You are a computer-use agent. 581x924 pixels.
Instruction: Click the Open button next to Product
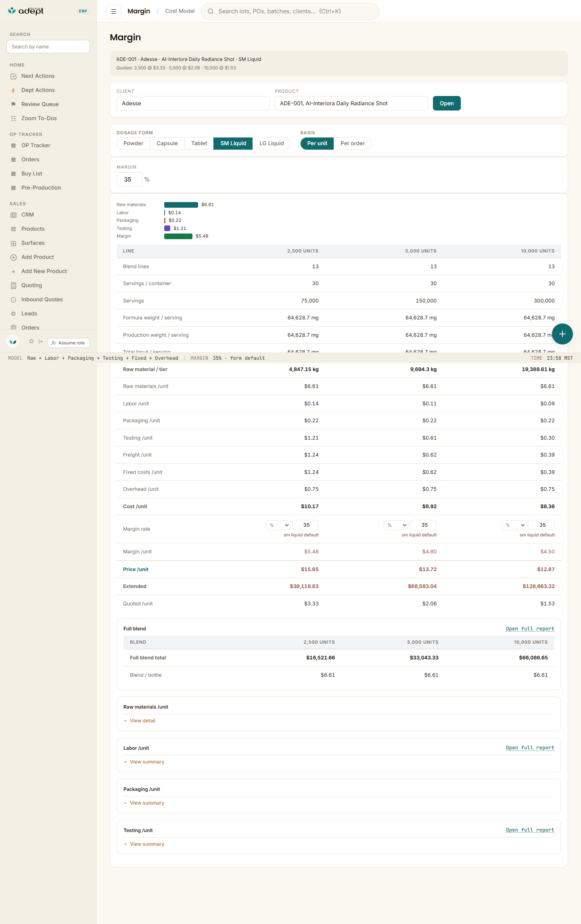[x=447, y=103]
